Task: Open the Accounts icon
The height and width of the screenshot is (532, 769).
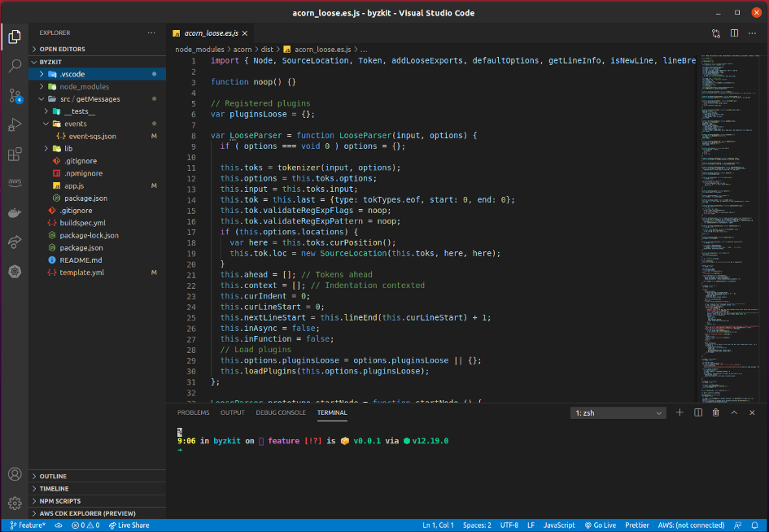Action: click(15, 474)
